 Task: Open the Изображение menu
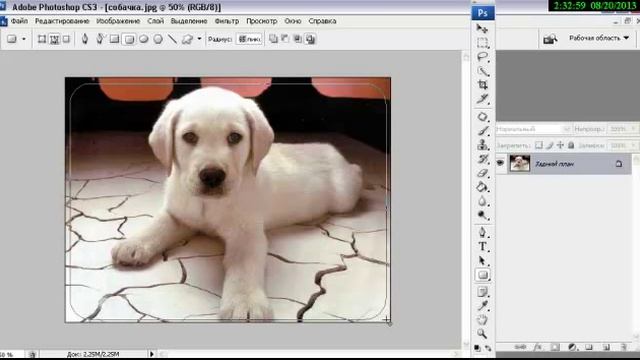pos(118,21)
